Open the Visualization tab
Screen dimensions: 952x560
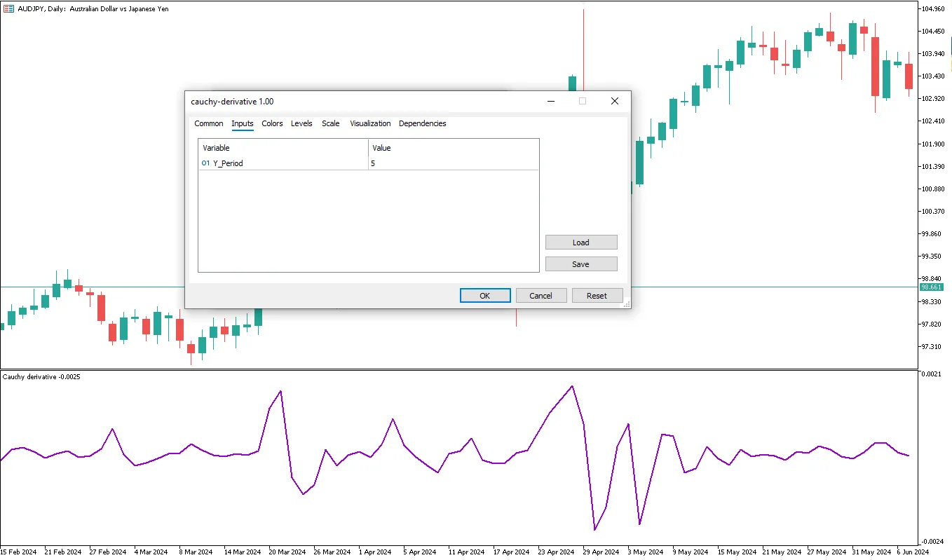click(370, 123)
